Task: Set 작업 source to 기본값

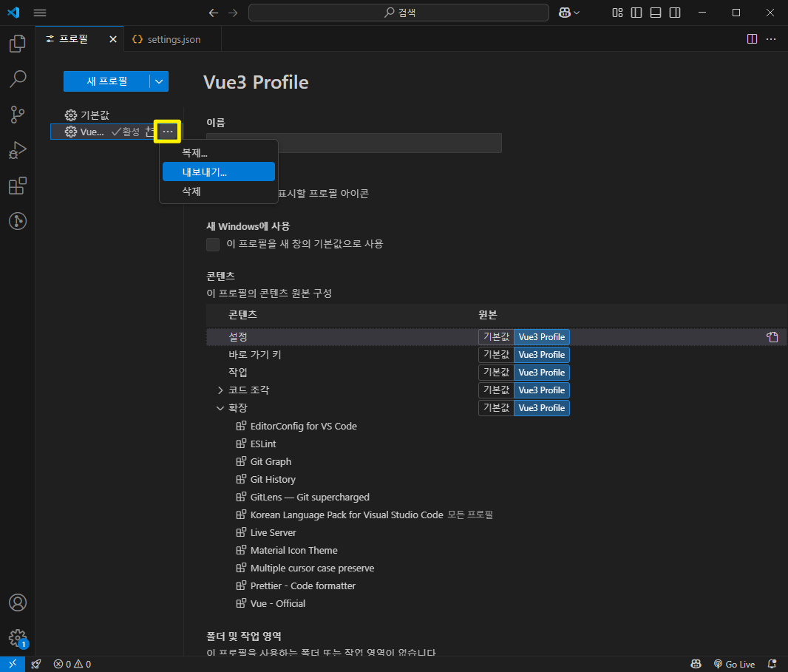Action: pos(496,373)
